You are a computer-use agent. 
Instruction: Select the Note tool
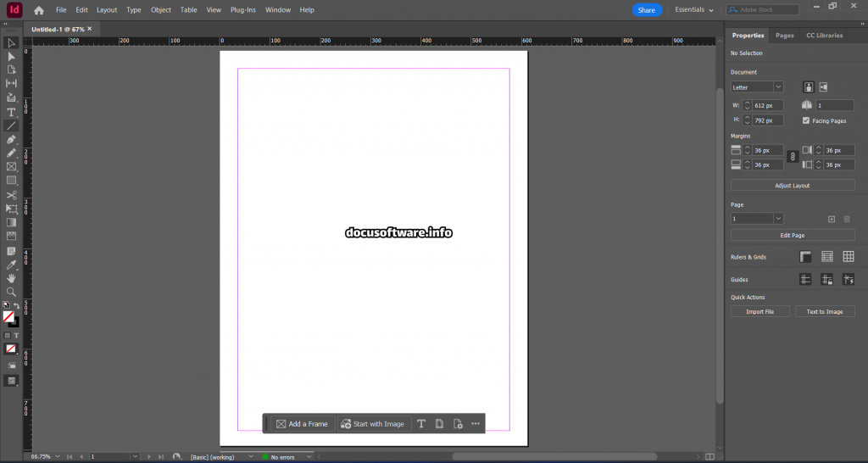point(11,251)
